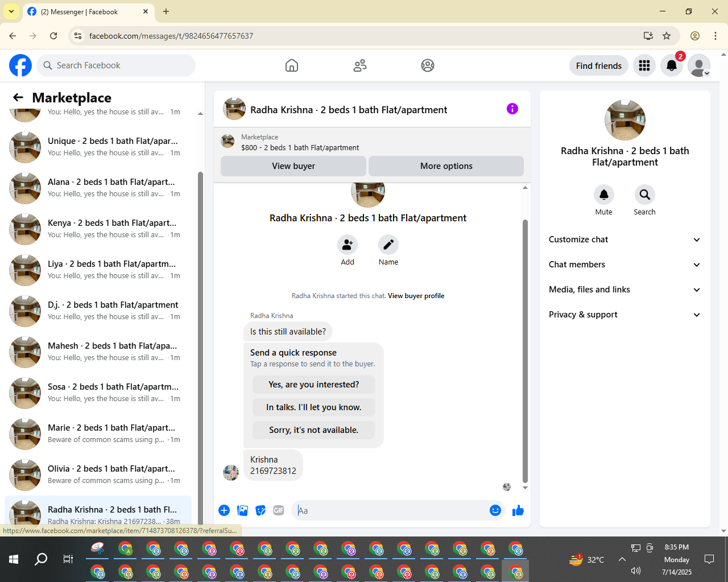Attach a photo using the image icon

(242, 510)
